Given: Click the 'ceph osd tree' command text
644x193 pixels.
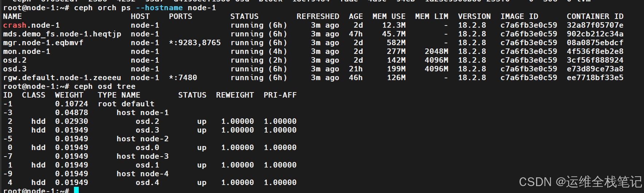Looking at the screenshot, I should (105, 86).
